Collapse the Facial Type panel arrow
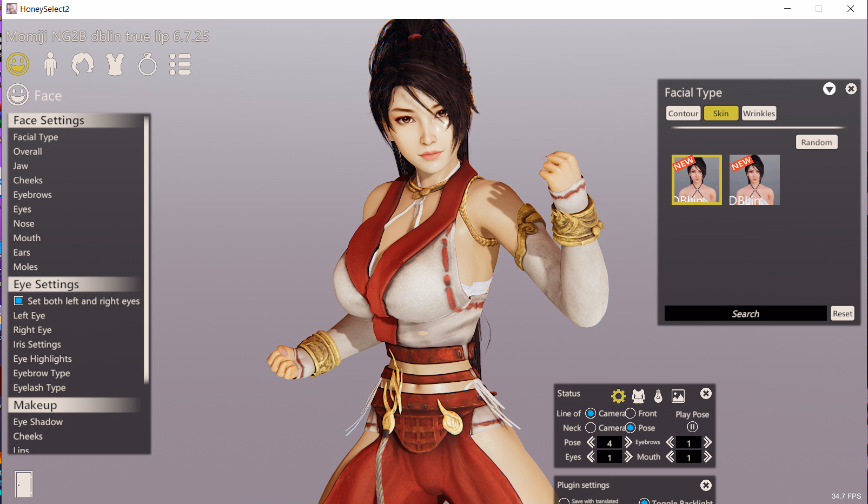 click(829, 89)
